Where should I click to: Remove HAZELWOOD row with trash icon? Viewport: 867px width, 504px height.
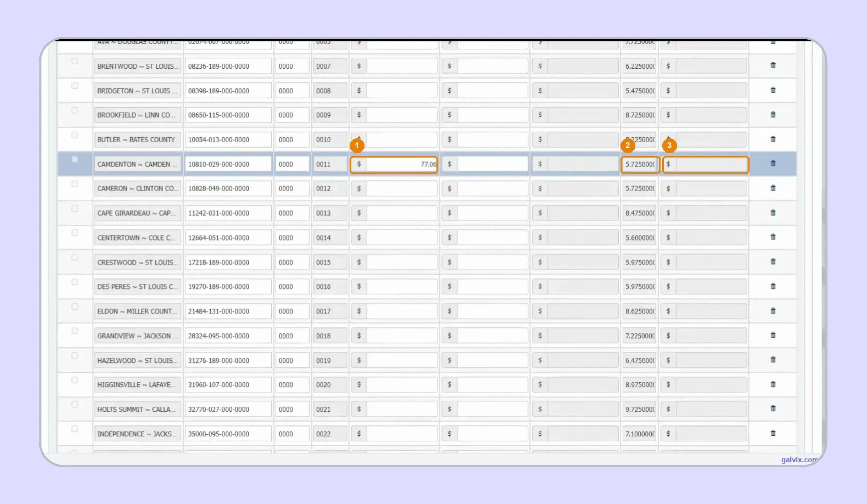click(773, 360)
